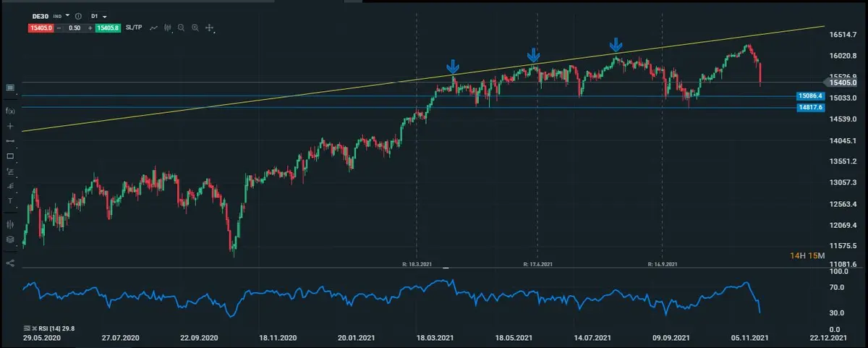Select the text annotation tool
The image size is (868, 348).
click(10, 200)
